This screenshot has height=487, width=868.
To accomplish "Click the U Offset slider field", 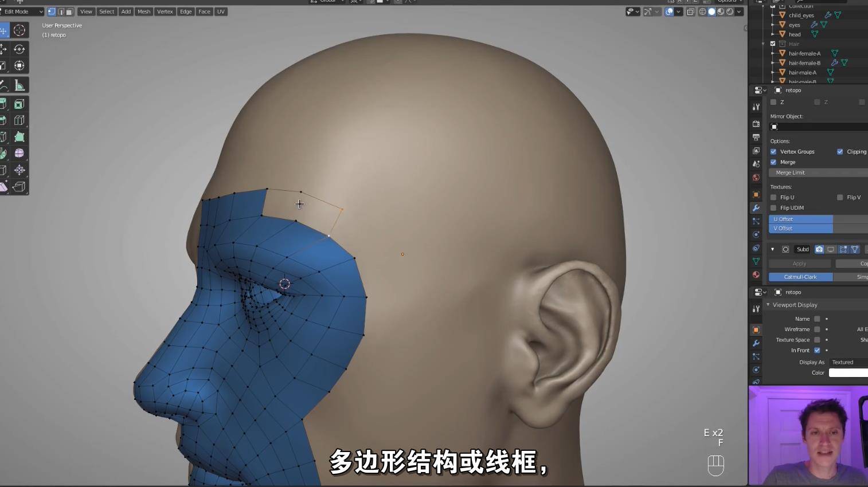I will coord(818,219).
